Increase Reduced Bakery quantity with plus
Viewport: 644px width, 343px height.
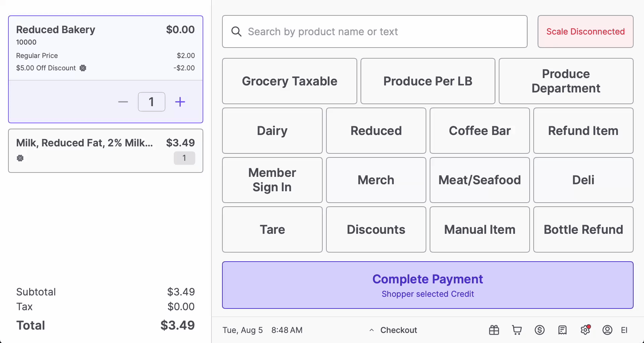pyautogui.click(x=180, y=102)
